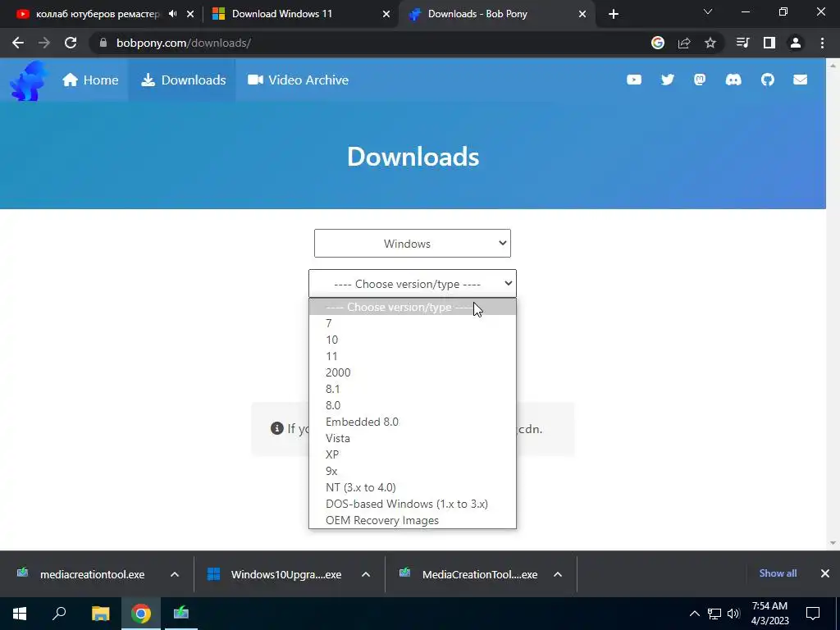Open the media control icon in toolbar

tap(742, 43)
